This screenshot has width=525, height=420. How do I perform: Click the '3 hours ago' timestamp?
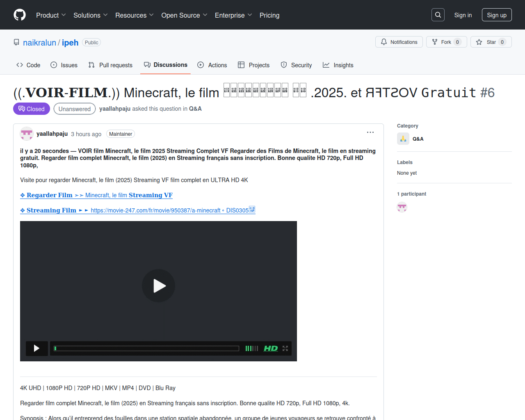(x=86, y=134)
